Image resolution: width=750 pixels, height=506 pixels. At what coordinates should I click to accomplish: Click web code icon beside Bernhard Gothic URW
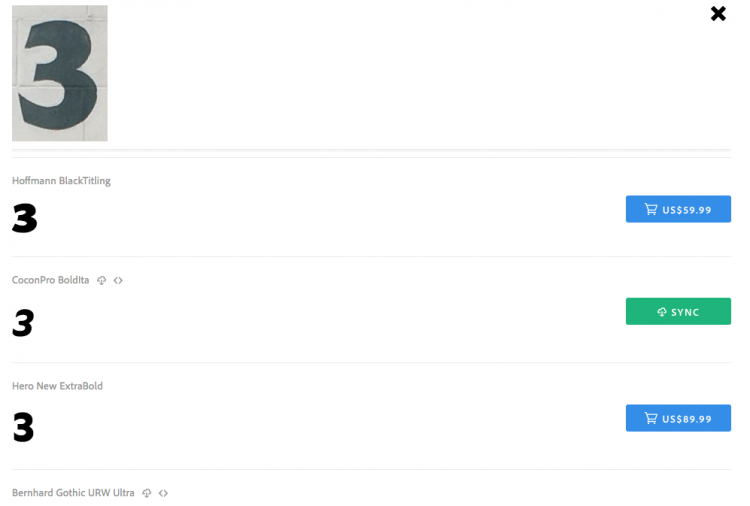pos(163,493)
